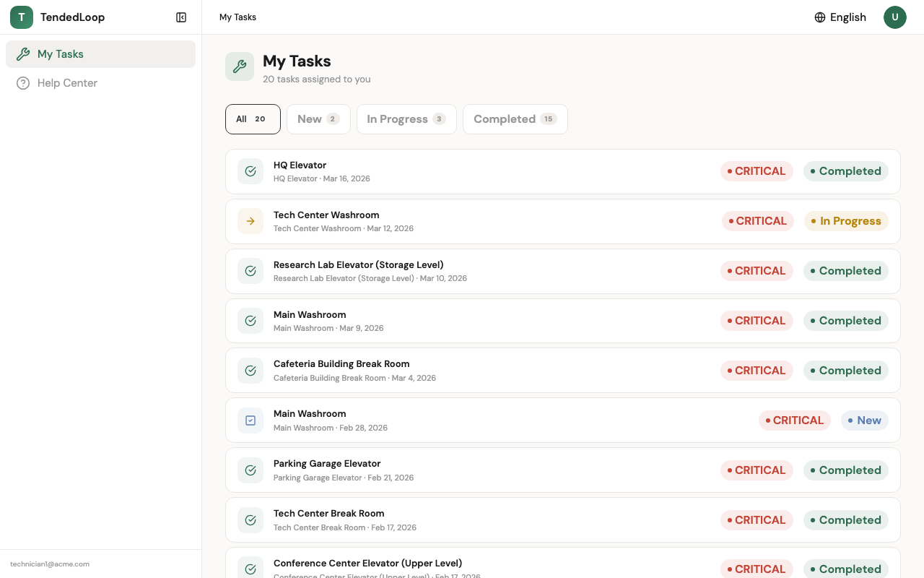Select the All tasks filter tab

pyautogui.click(x=253, y=119)
